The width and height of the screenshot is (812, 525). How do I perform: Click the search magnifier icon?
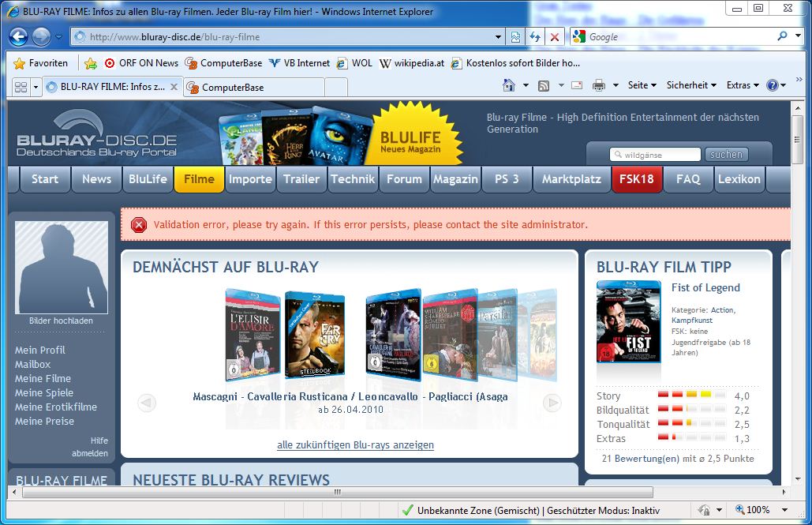[x=783, y=36]
